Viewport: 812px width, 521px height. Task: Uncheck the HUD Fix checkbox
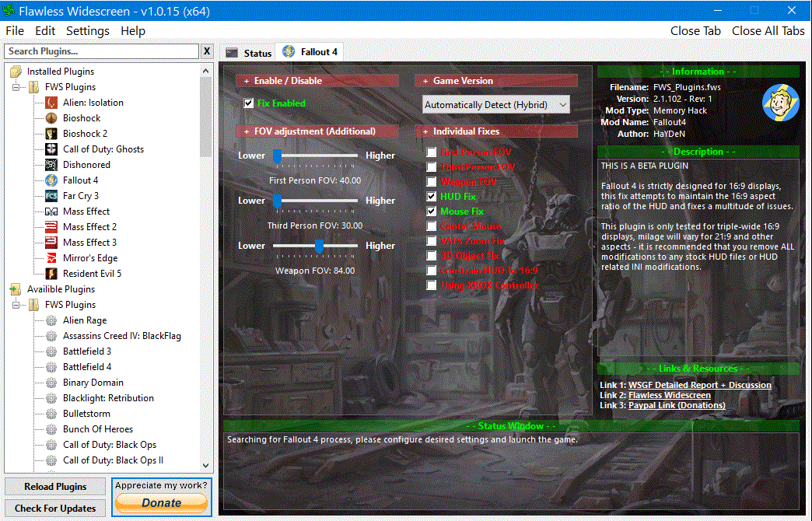point(432,196)
